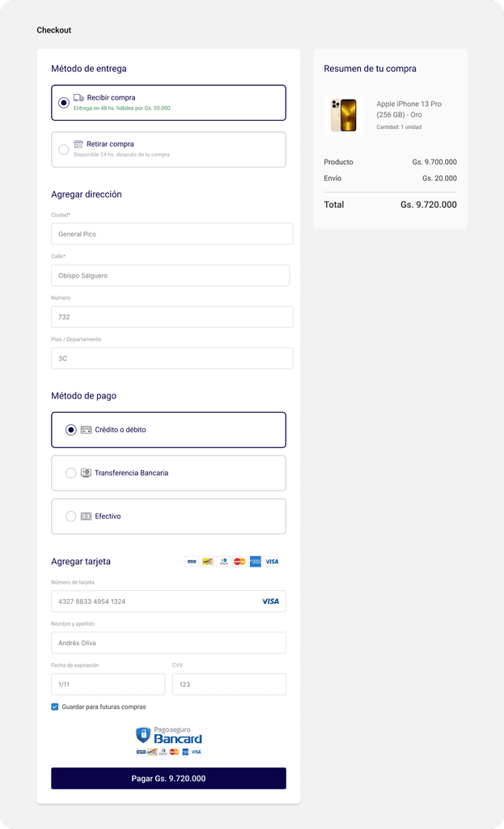Screen dimensions: 504x829
Task: Click the iPhone 13 Pro product thumbnail
Action: 343,115
